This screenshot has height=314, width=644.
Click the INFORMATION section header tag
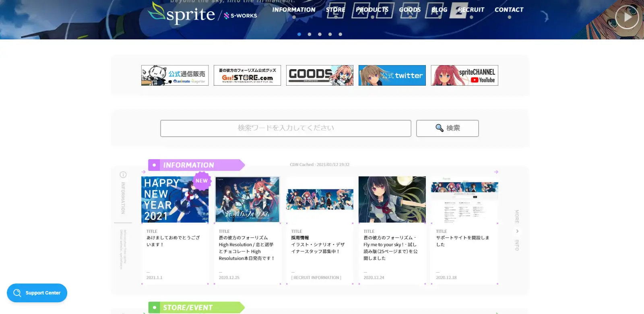tap(196, 165)
